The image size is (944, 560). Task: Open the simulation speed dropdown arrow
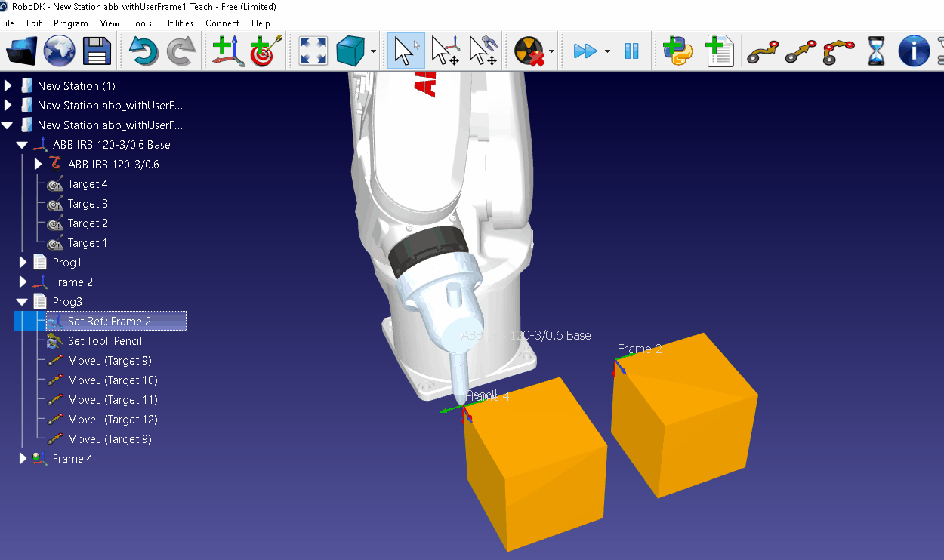pyautogui.click(x=607, y=51)
